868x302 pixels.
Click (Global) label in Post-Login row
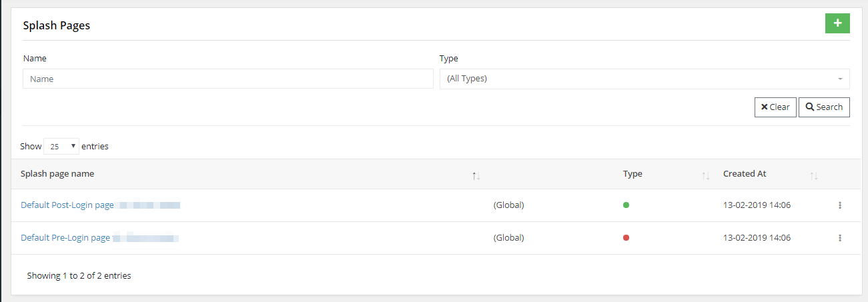tap(509, 205)
